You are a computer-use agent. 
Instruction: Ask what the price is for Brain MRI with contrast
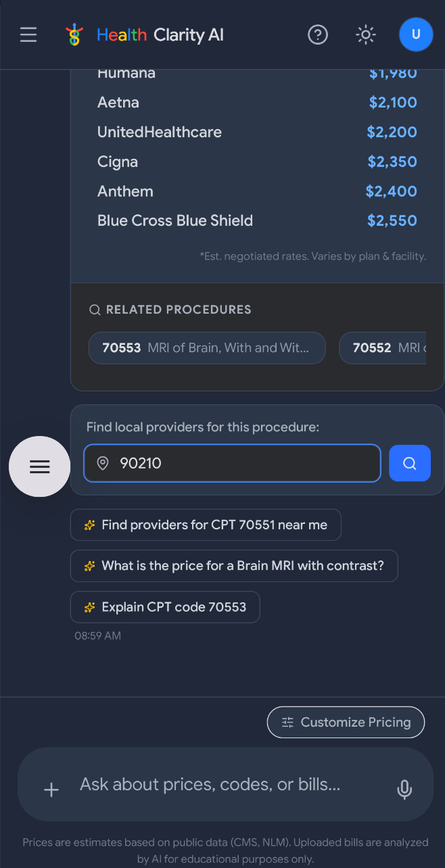tap(234, 566)
